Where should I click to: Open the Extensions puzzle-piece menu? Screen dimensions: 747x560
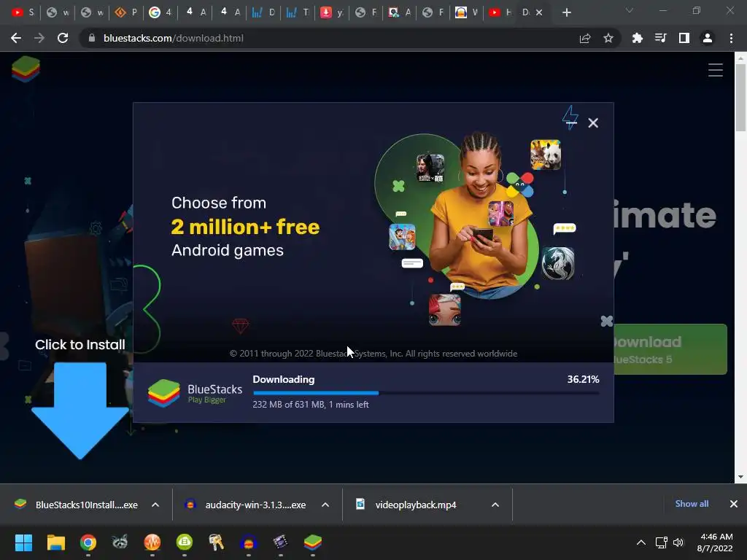[637, 38]
